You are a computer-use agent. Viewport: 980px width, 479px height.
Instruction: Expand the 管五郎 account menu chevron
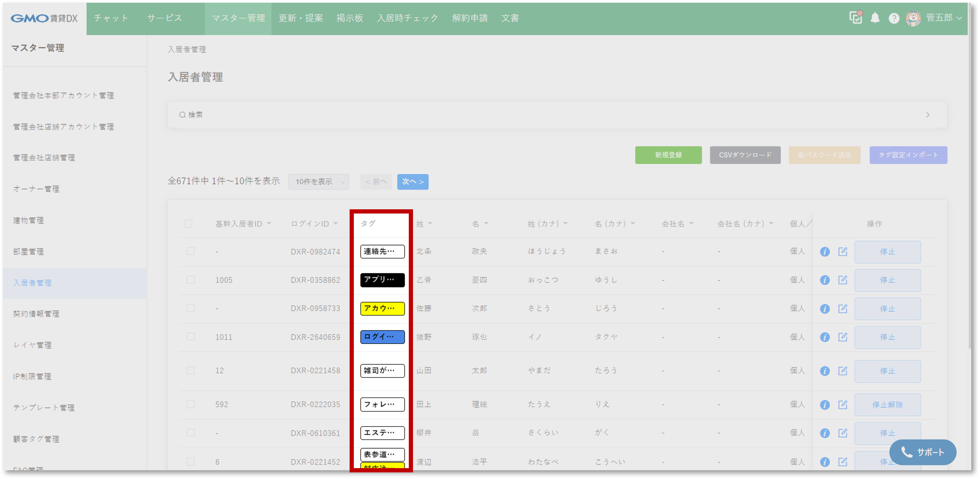tap(959, 18)
